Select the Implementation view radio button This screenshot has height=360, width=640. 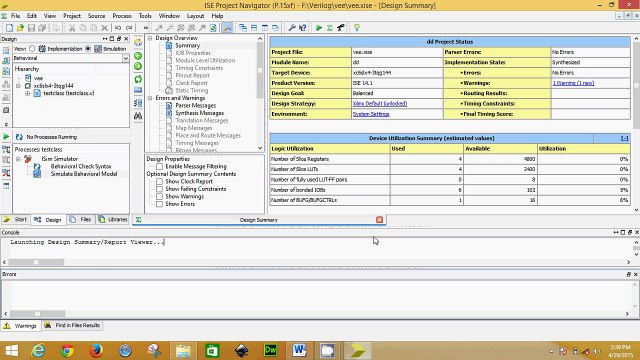pyautogui.click(x=32, y=49)
